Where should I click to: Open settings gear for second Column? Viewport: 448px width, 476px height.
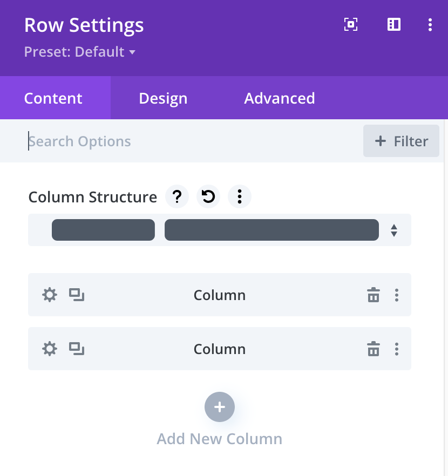[x=50, y=349]
